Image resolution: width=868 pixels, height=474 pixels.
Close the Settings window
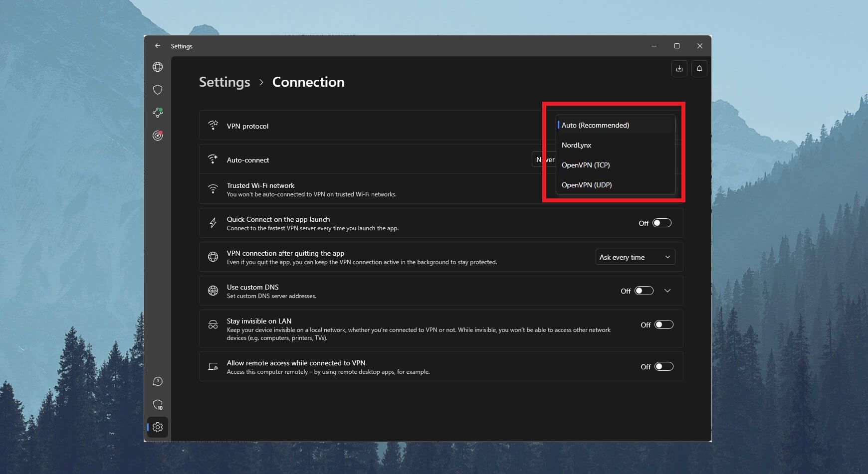(x=700, y=46)
